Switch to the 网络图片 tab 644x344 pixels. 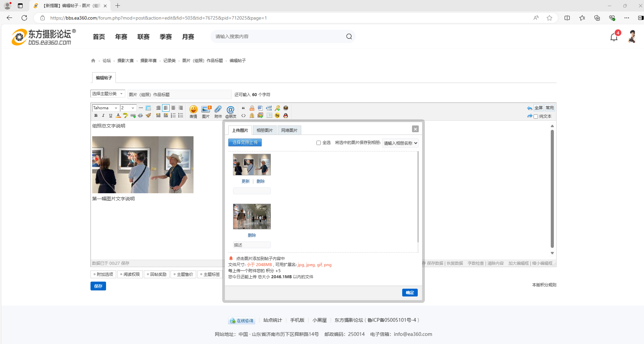tap(289, 130)
